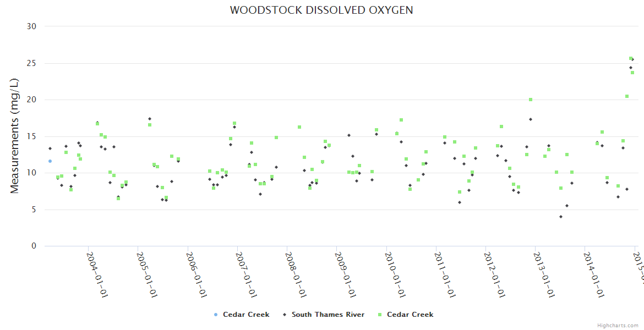
Task: Click the green square at 20 mg/L before 2013
Action: 531,100
